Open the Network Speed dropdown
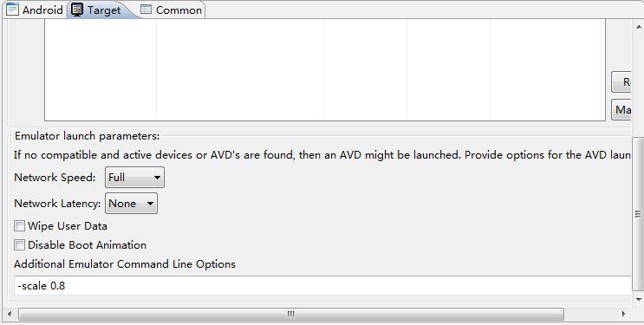644x325 pixels. click(x=134, y=178)
